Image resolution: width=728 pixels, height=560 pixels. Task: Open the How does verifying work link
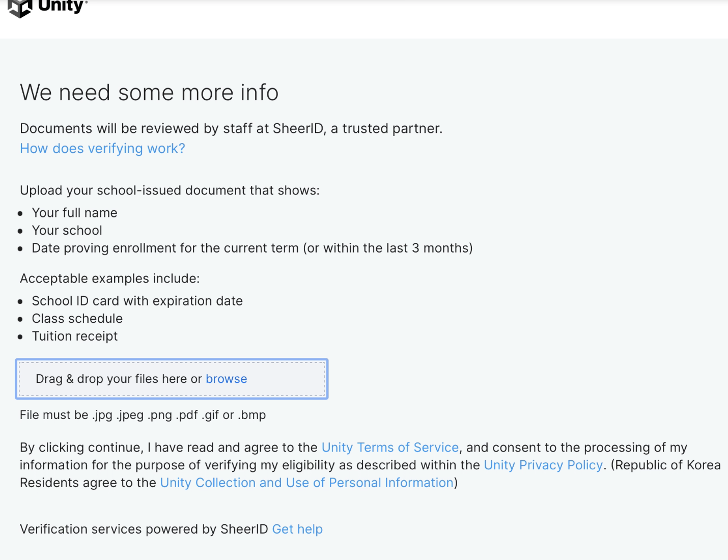coord(102,149)
